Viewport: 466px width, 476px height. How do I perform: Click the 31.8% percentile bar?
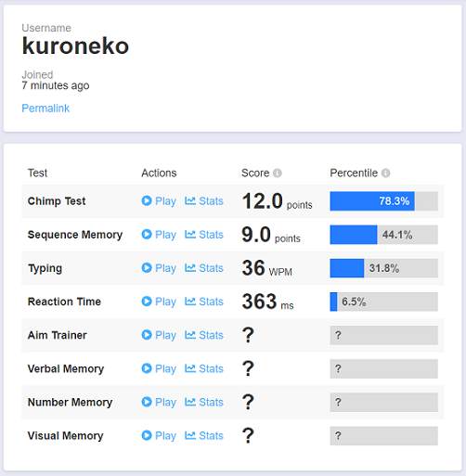pos(383,268)
